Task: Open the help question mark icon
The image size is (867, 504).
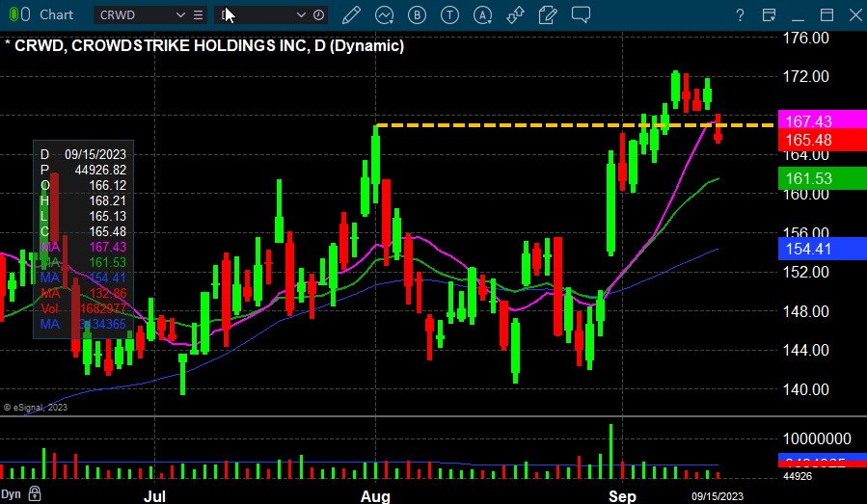Action: (740, 15)
